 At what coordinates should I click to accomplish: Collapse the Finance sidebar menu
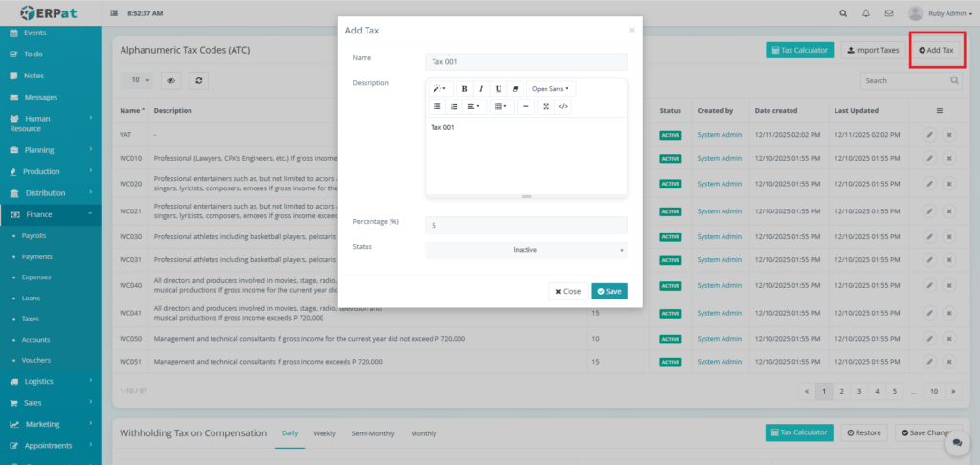pos(51,214)
